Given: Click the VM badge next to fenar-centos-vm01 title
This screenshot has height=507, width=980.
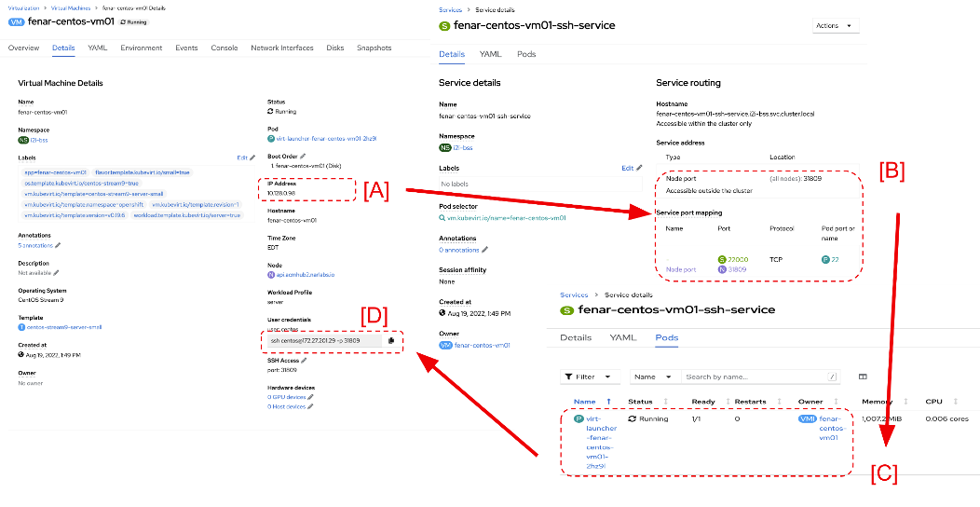Looking at the screenshot, I should coord(16,21).
